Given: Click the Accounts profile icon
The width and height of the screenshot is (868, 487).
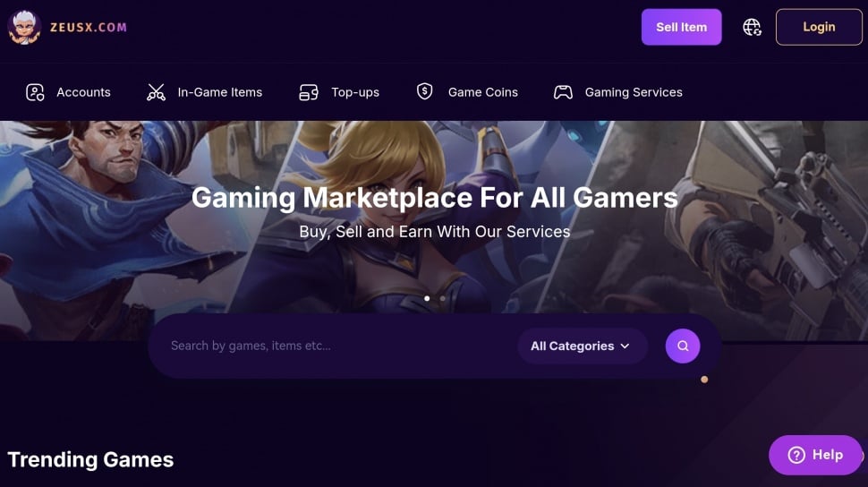Looking at the screenshot, I should (x=35, y=92).
